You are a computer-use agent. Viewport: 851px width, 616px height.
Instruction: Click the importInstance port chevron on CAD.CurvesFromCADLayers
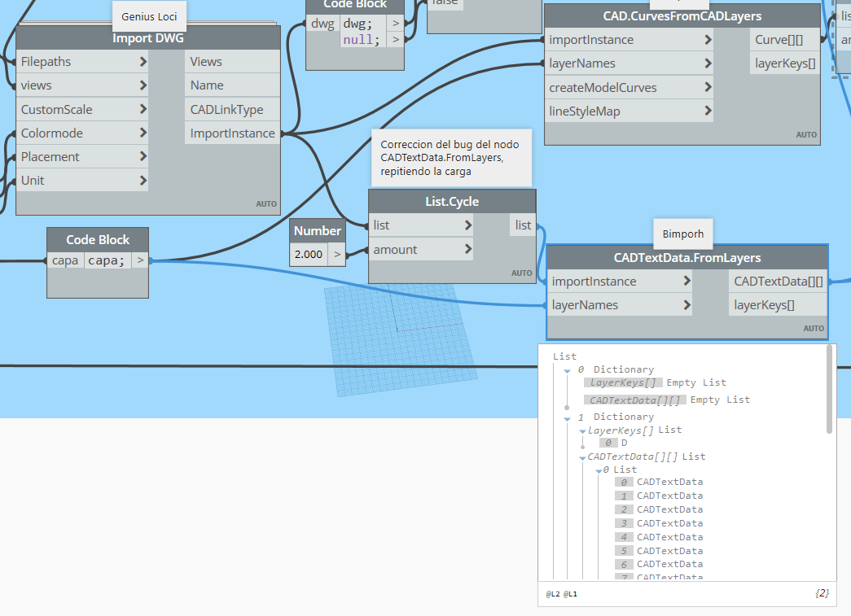click(708, 40)
